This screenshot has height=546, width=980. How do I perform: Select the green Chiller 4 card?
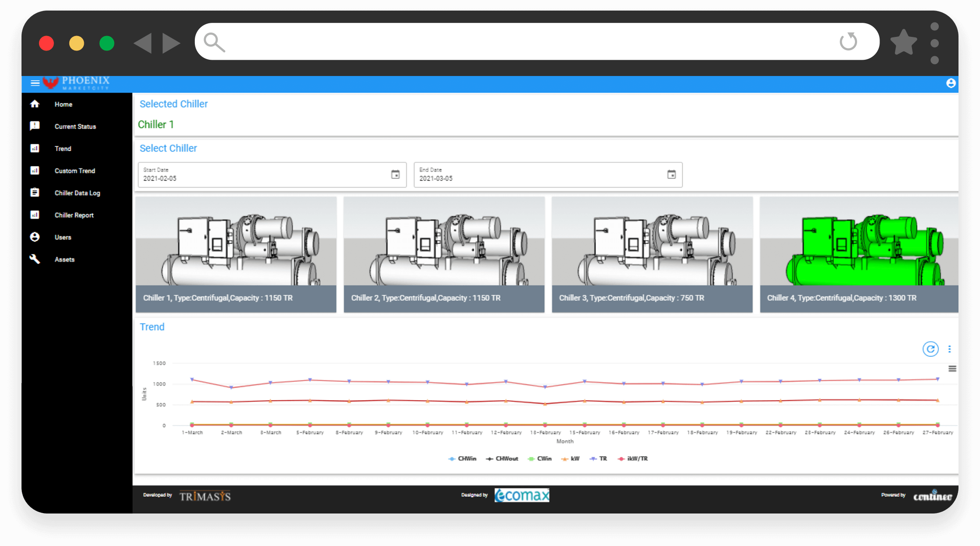point(859,254)
